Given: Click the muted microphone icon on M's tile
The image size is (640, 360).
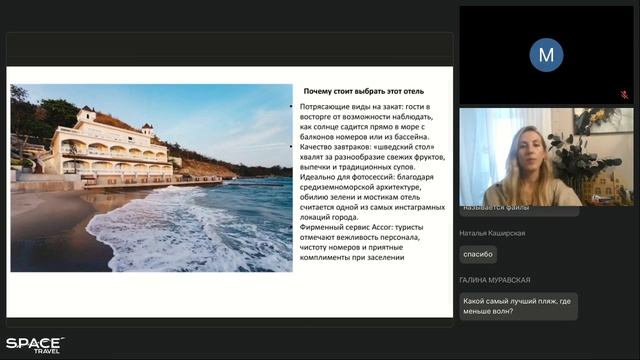Looking at the screenshot, I should [624, 95].
